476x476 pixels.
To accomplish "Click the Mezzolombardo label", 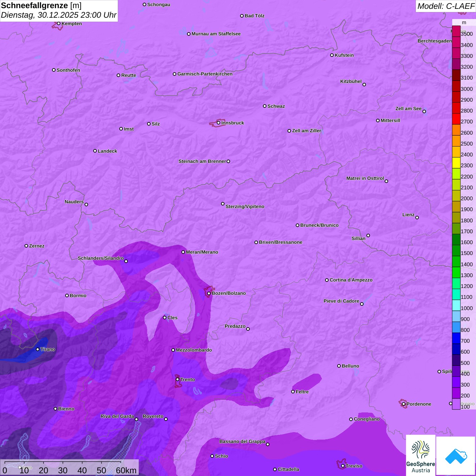I will pyautogui.click(x=194, y=350).
